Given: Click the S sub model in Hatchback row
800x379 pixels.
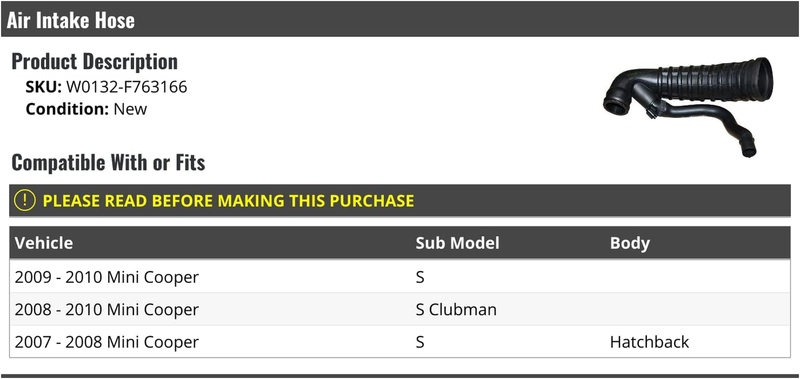Looking at the screenshot, I should tap(420, 341).
